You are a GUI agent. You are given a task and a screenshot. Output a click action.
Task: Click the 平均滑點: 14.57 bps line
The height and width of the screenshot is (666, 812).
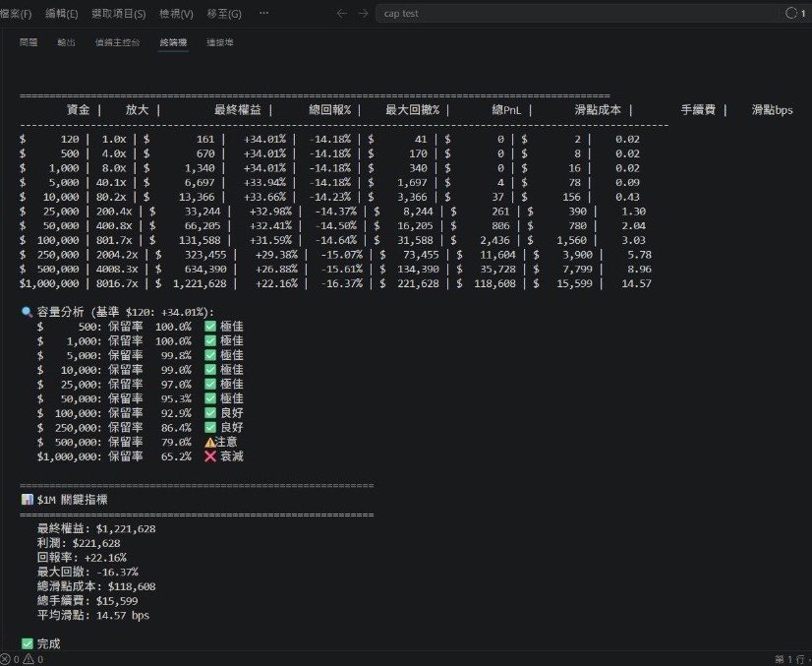click(x=93, y=616)
